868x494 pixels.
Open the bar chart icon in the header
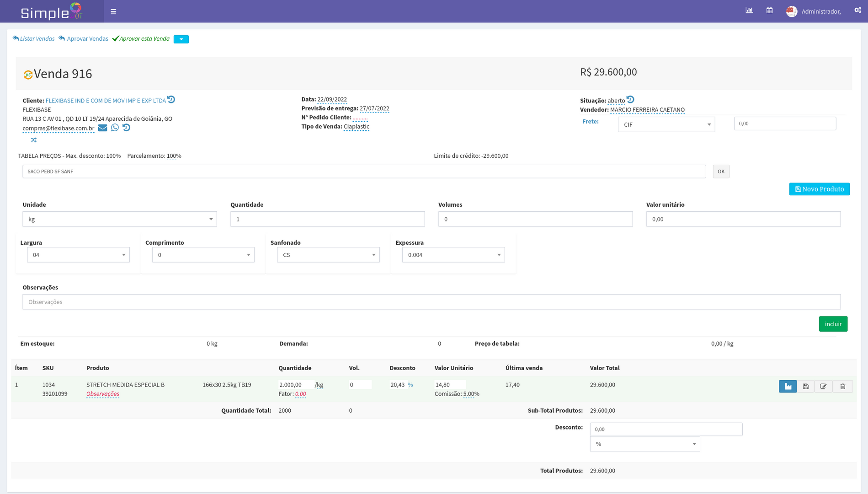coord(749,11)
